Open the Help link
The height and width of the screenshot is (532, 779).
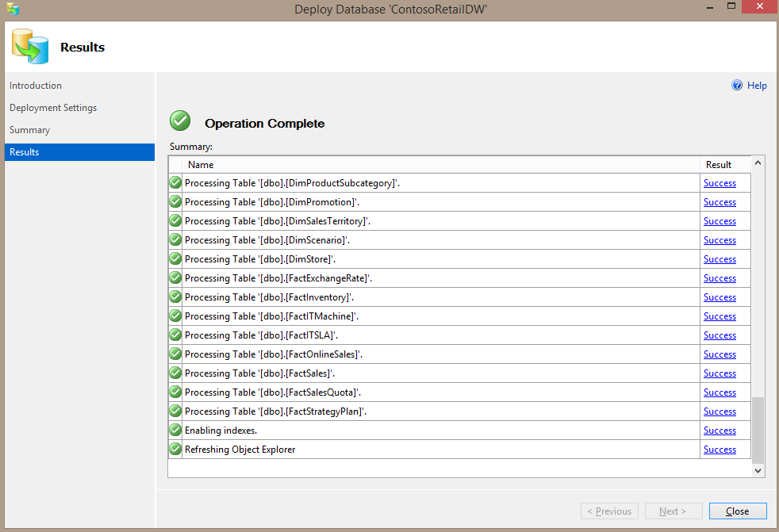tap(757, 86)
